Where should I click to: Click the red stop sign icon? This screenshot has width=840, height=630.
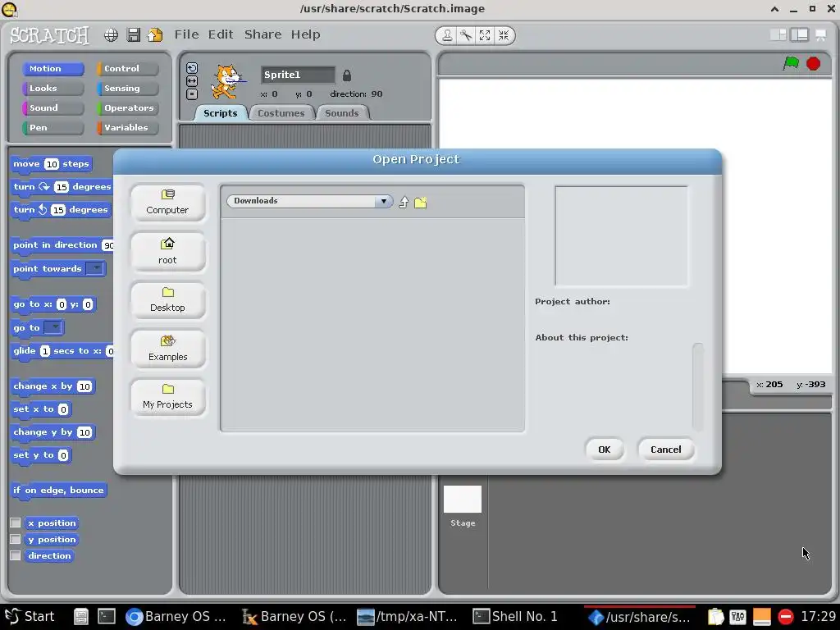(813, 63)
